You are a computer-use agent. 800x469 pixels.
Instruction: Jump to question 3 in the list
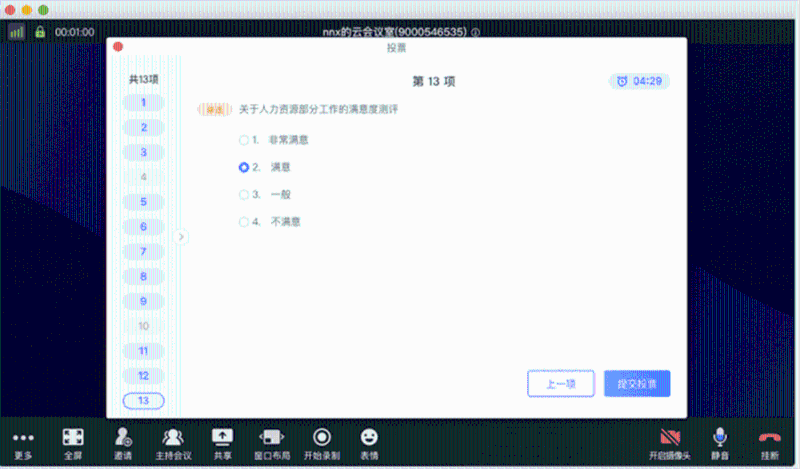click(x=143, y=152)
